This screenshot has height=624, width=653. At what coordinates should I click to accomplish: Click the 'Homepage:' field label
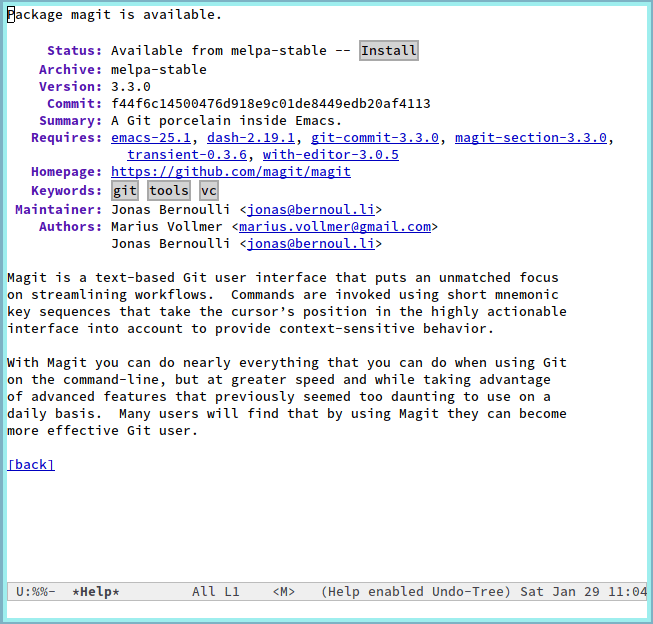[x=67, y=172]
